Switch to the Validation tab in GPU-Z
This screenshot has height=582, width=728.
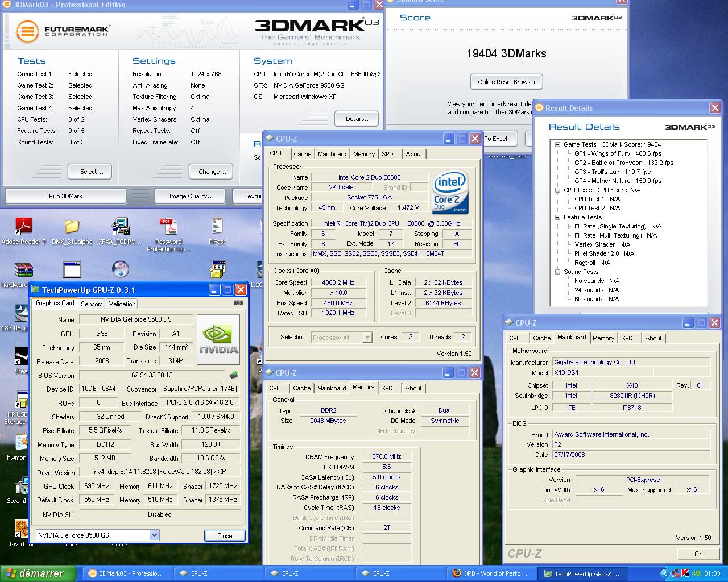pyautogui.click(x=122, y=304)
